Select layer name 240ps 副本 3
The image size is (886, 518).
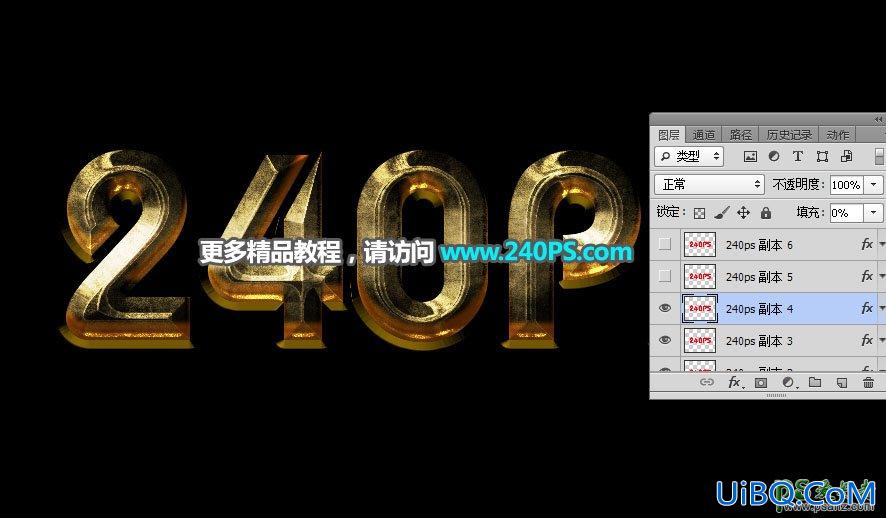759,341
